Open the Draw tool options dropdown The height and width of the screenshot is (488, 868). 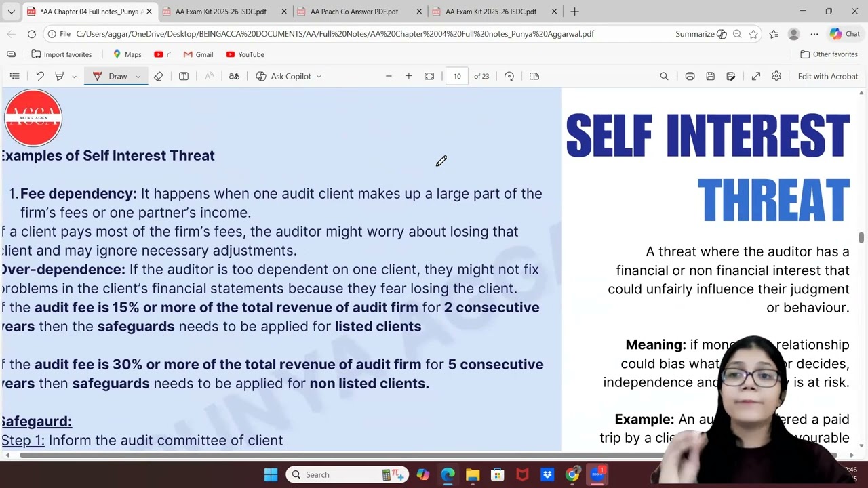coord(138,77)
